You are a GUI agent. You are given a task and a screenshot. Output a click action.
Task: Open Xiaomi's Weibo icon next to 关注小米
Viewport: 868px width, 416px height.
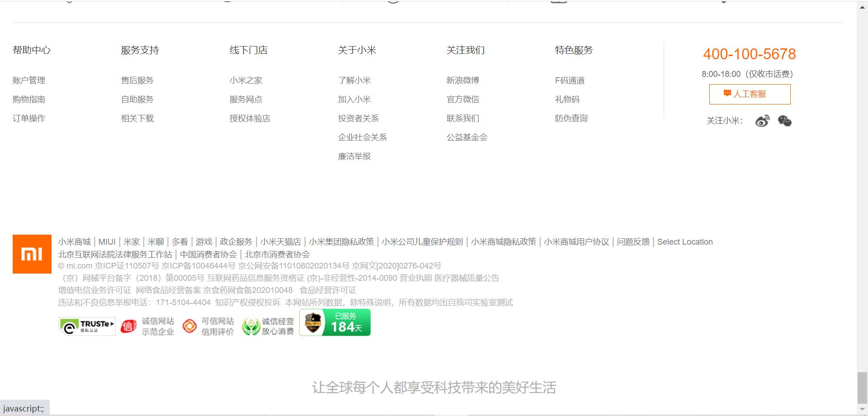(762, 121)
